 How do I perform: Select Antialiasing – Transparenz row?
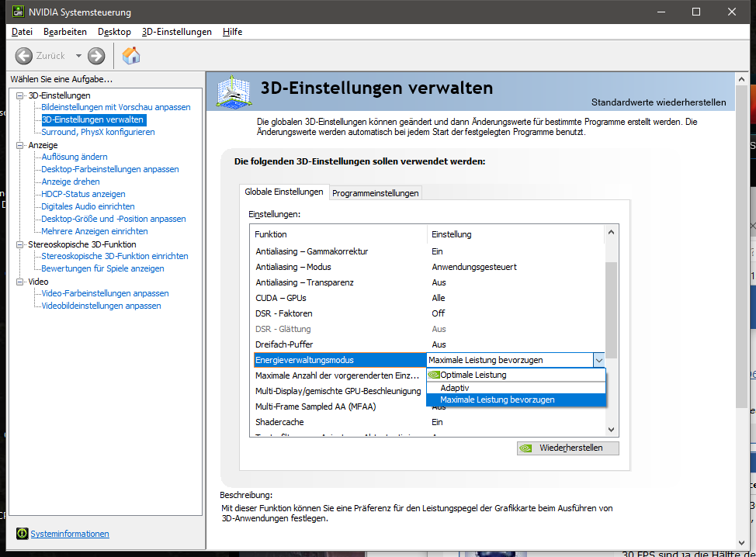(x=428, y=282)
